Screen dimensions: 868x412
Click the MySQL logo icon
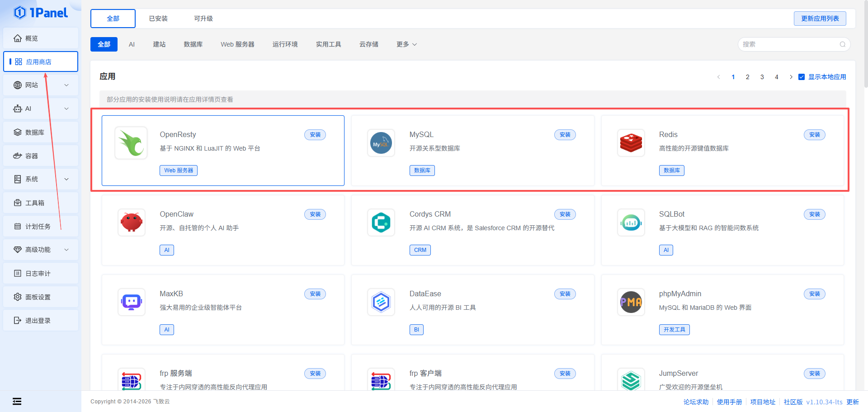coord(381,143)
